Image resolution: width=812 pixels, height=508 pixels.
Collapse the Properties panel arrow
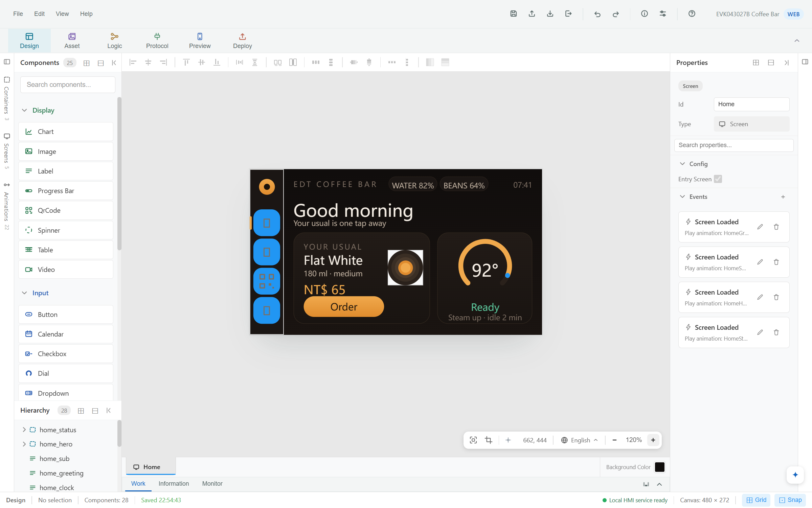click(786, 63)
